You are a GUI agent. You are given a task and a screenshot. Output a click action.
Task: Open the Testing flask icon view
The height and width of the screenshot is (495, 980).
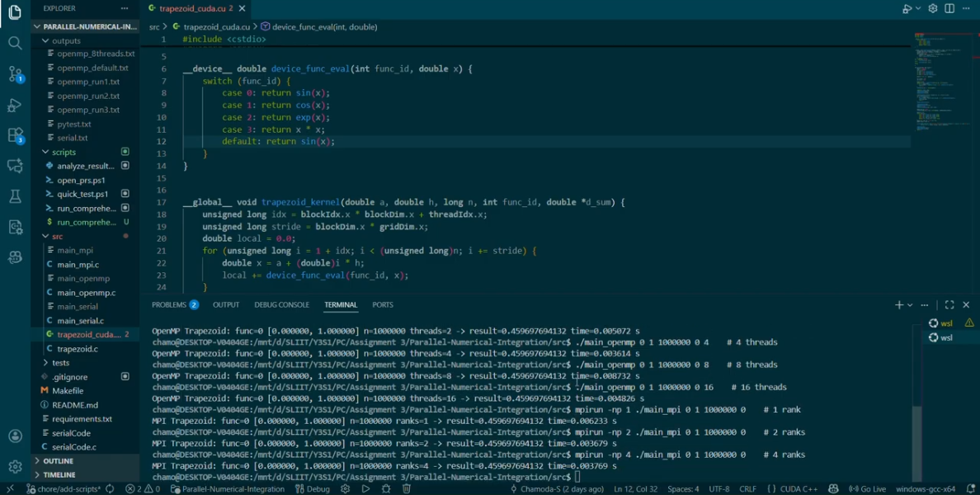[15, 196]
